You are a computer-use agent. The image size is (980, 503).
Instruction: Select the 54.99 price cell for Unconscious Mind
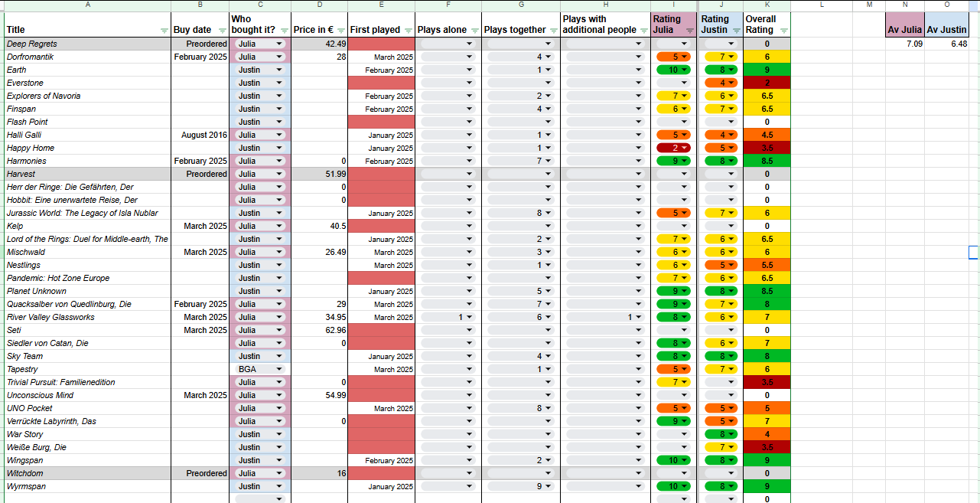point(320,395)
